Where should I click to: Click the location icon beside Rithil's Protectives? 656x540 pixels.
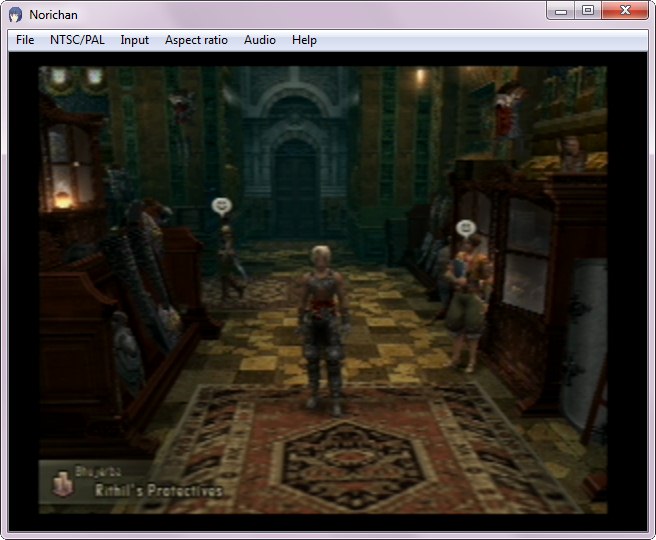pyautogui.click(x=62, y=485)
